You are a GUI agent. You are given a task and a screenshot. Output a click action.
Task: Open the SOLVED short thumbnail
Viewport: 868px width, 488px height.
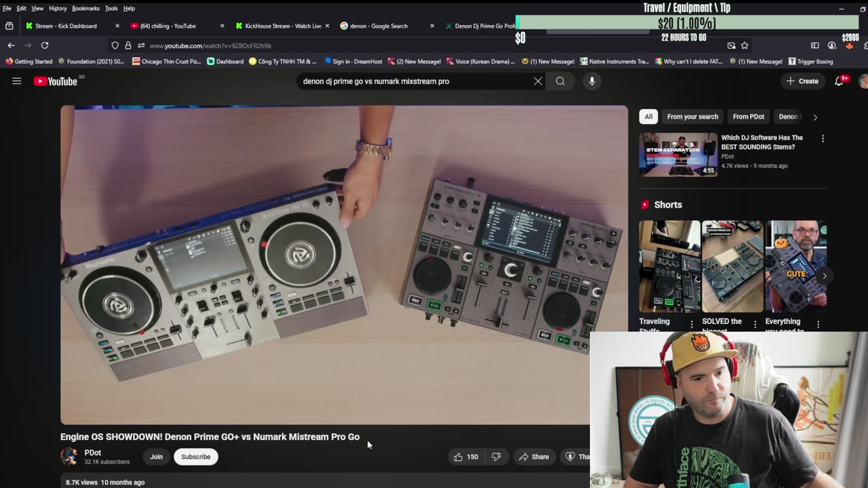(732, 266)
